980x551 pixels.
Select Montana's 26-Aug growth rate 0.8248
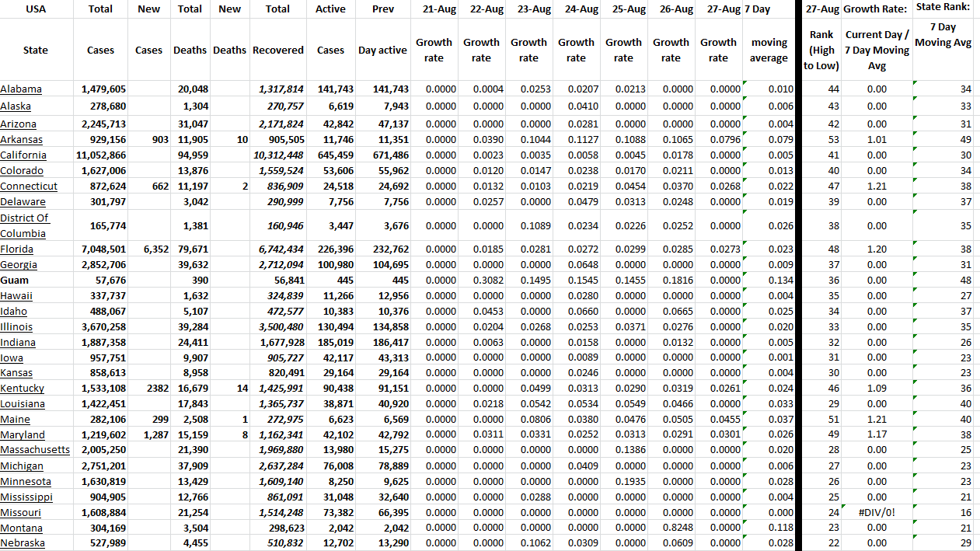671,528
